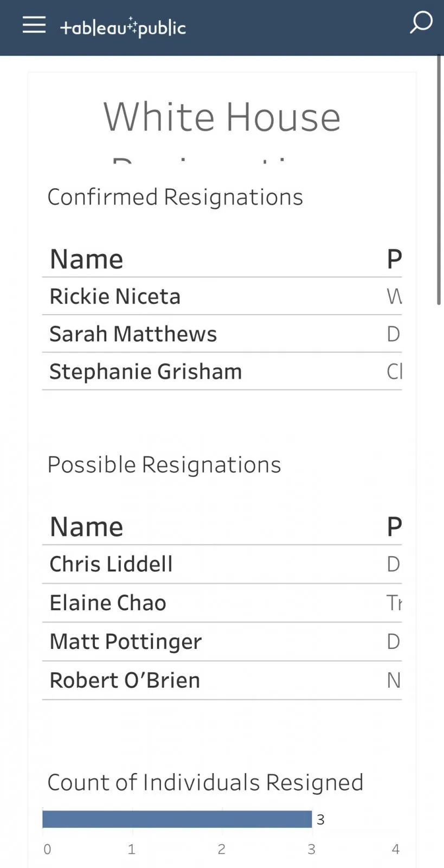Click the Count of Individuals Resigned title

tap(205, 782)
